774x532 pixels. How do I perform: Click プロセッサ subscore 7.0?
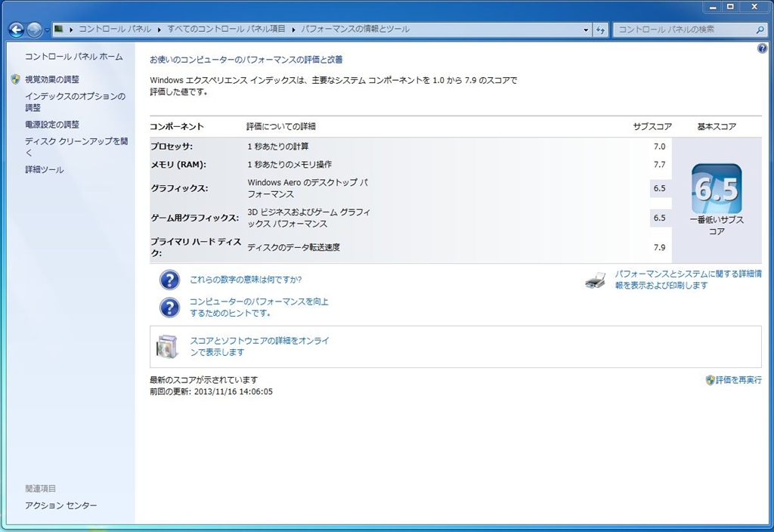[x=659, y=147]
